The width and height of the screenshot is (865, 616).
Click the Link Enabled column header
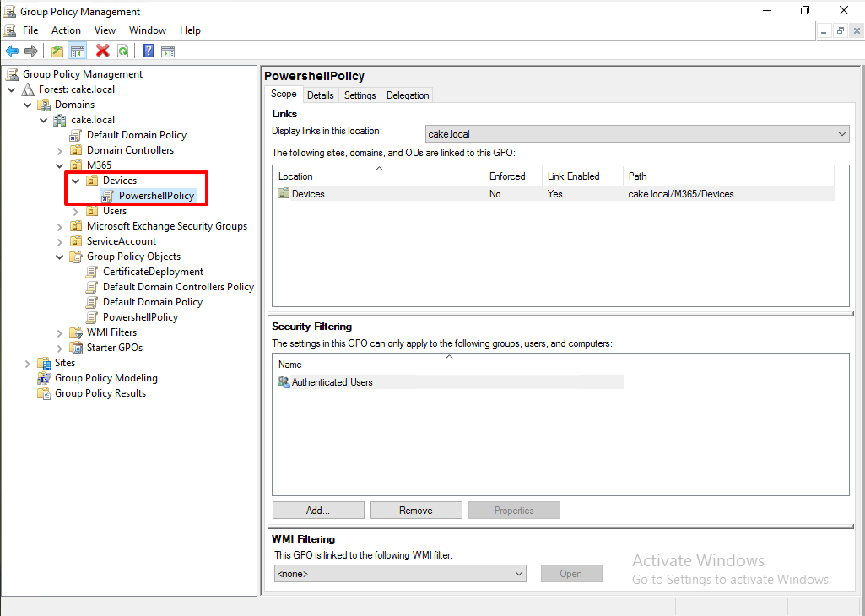coord(582,176)
